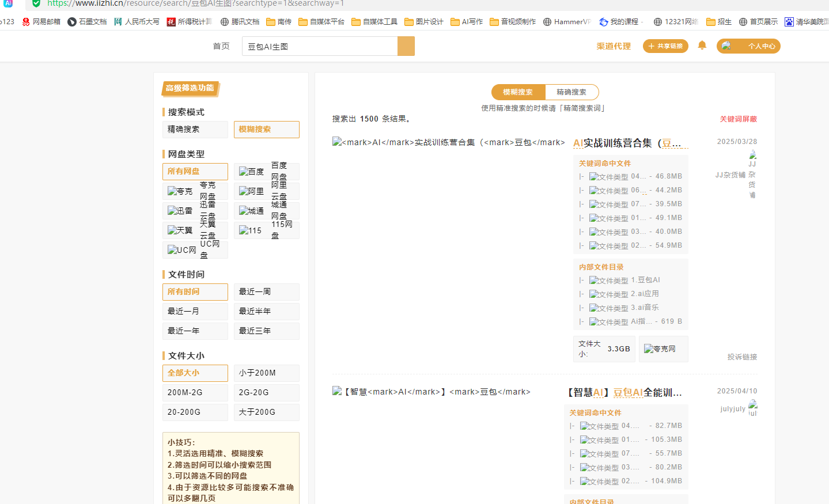Screen dimensions: 829x504
Task: Open the 渠道代理 link
Action: [x=614, y=46]
